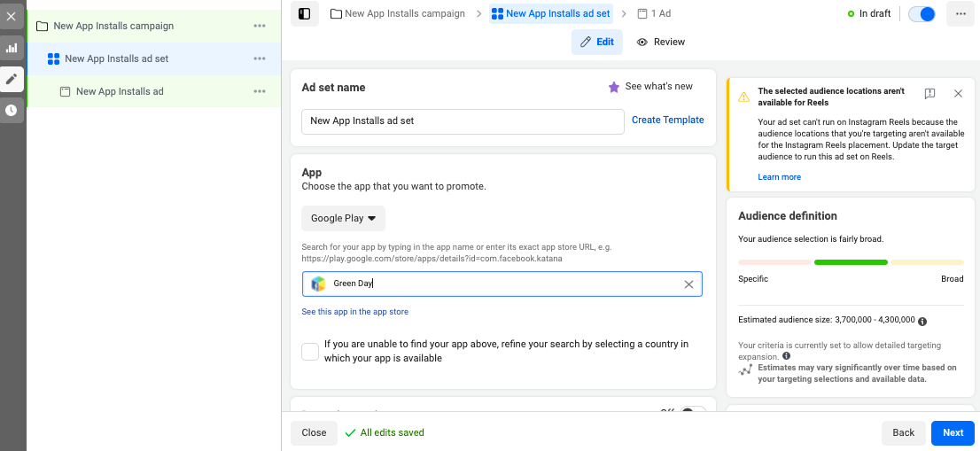Toggle the ad set on/off switch
The height and width of the screenshot is (451, 980).
(922, 14)
